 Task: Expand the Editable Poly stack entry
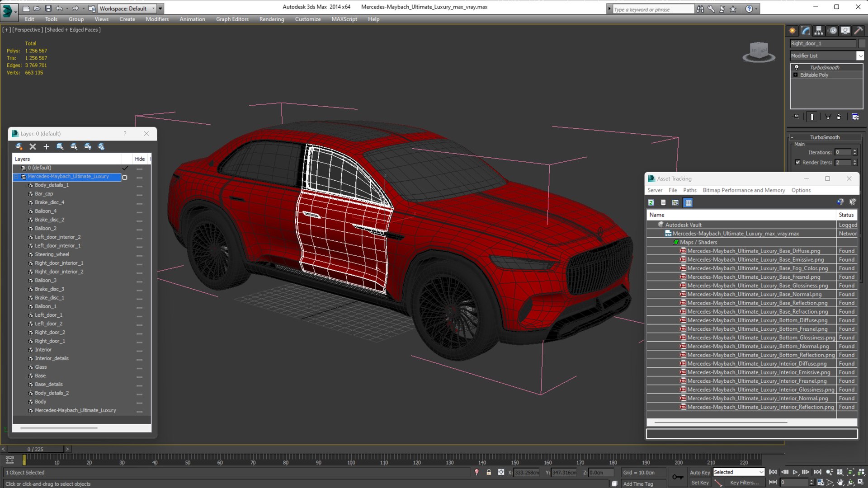pyautogui.click(x=796, y=75)
